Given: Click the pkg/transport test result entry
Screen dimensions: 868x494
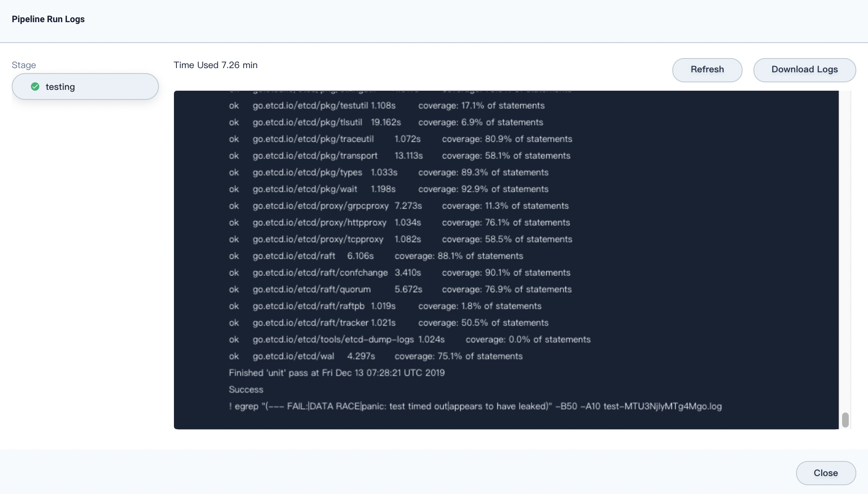Looking at the screenshot, I should point(399,155).
